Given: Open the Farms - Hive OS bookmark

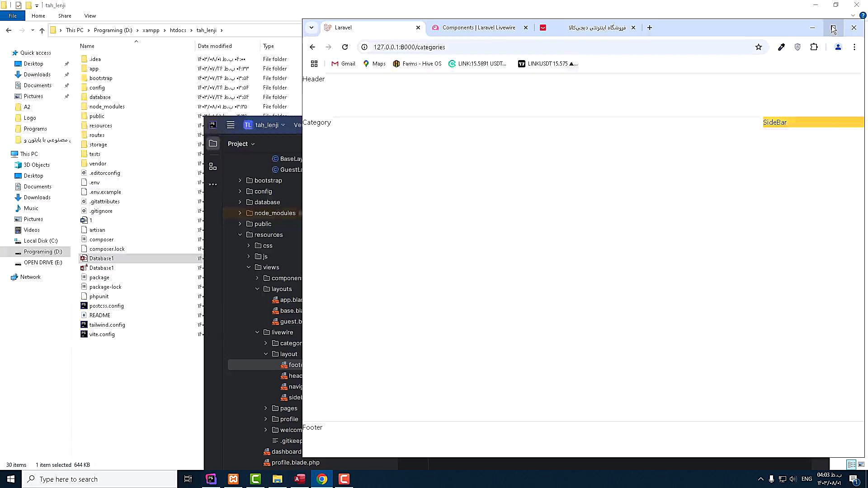Looking at the screenshot, I should [417, 64].
